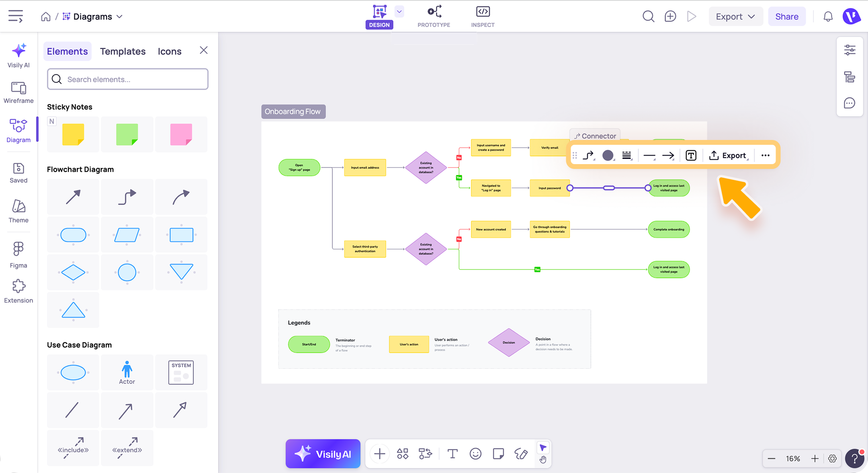Expand the Diagrams breadcrumb dropdown
The image size is (868, 473).
tap(119, 16)
